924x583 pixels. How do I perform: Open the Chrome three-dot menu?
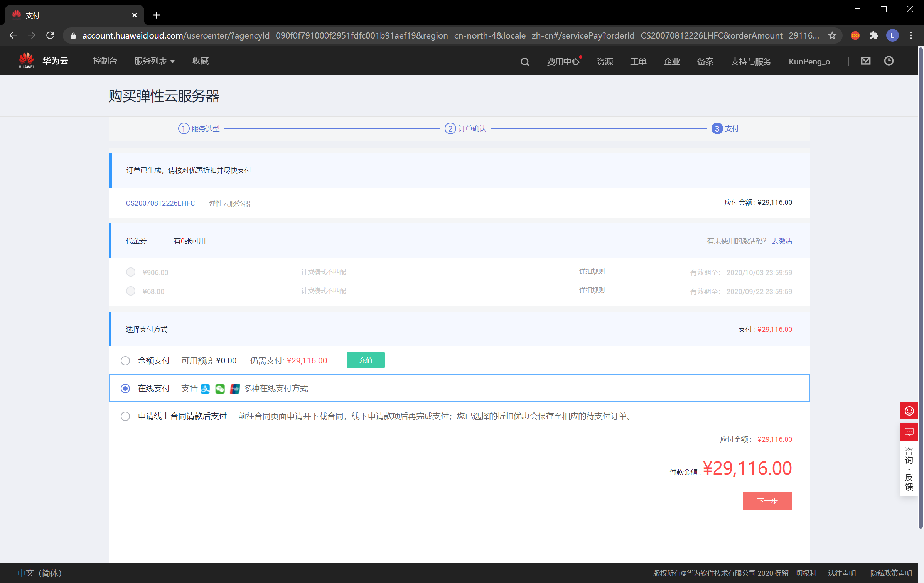pos(911,35)
